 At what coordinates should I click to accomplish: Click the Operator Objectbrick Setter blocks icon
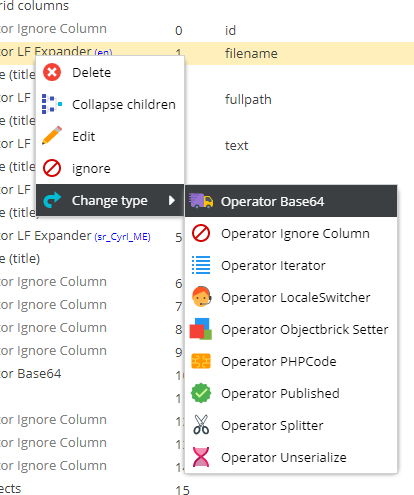(201, 329)
